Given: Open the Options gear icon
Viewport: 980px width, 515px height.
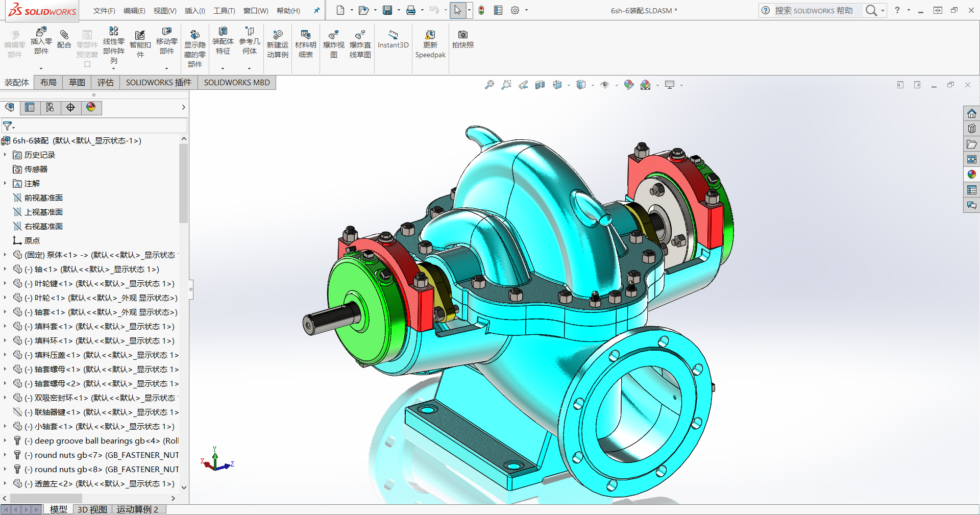Looking at the screenshot, I should pyautogui.click(x=515, y=10).
